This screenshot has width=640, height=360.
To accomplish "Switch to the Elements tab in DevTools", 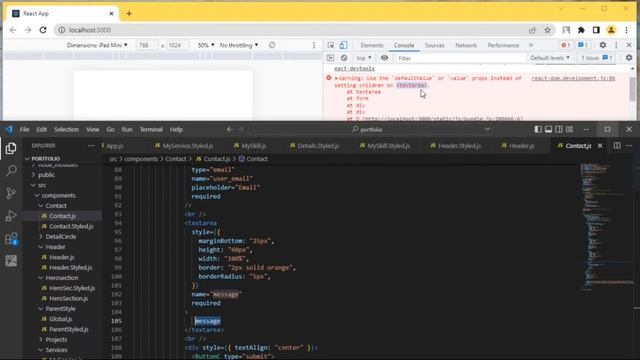I will click(371, 45).
